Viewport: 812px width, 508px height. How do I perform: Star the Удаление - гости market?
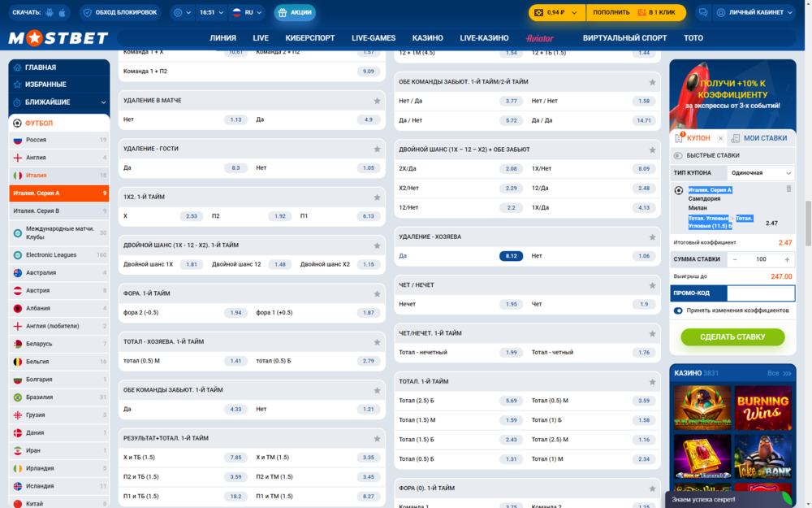(x=377, y=150)
